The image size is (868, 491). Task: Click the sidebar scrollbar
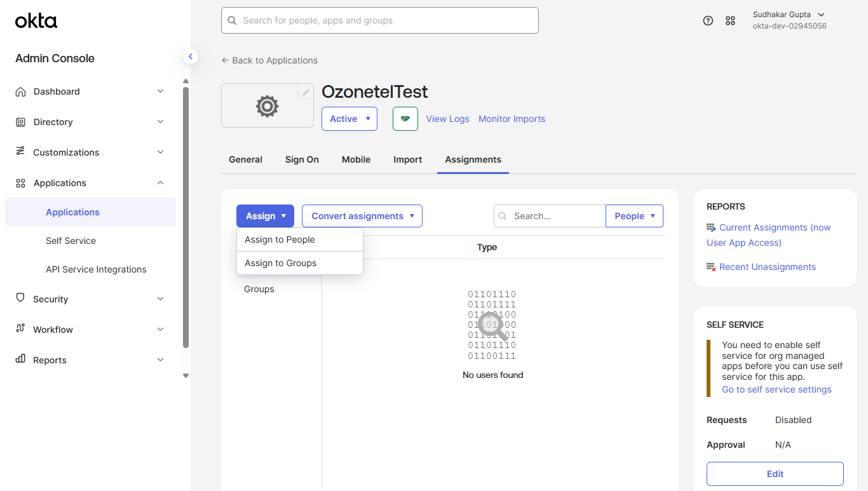pyautogui.click(x=186, y=217)
